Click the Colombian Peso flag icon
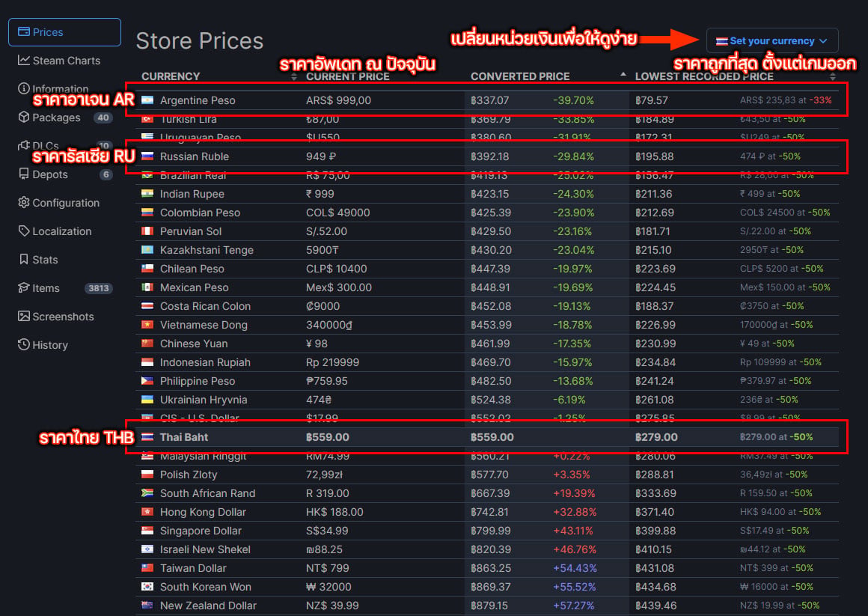This screenshot has width=868, height=616. pos(147,213)
